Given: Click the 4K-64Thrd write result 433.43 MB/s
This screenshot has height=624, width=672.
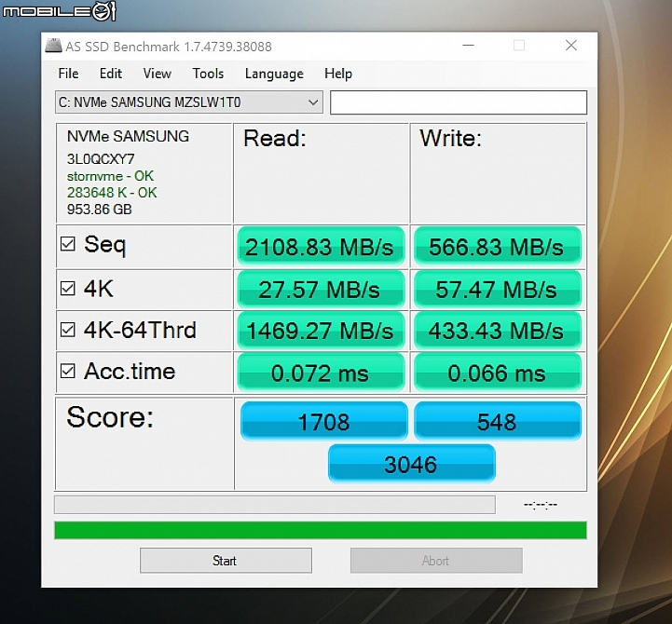Looking at the screenshot, I should click(497, 331).
